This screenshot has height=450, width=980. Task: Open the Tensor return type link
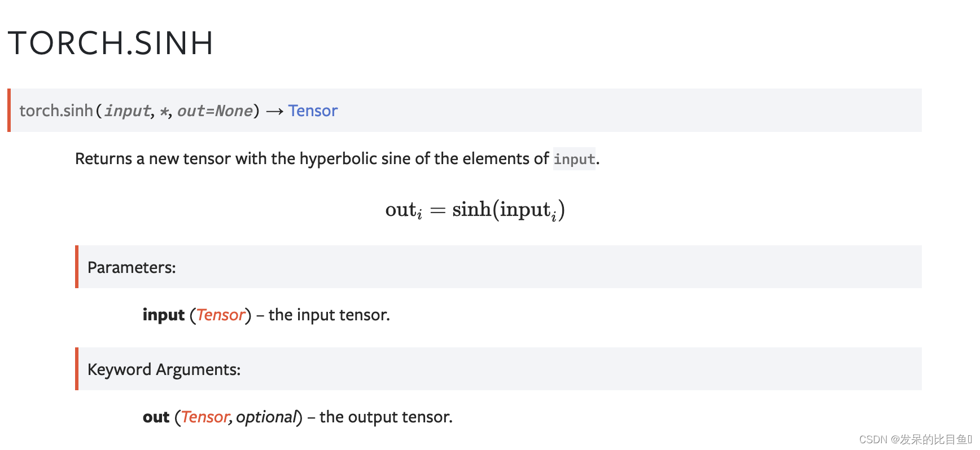[x=313, y=111]
